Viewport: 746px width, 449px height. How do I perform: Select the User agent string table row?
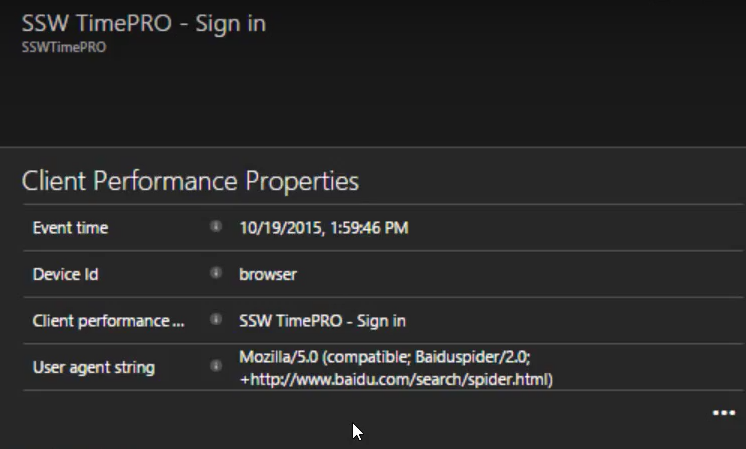383,368
